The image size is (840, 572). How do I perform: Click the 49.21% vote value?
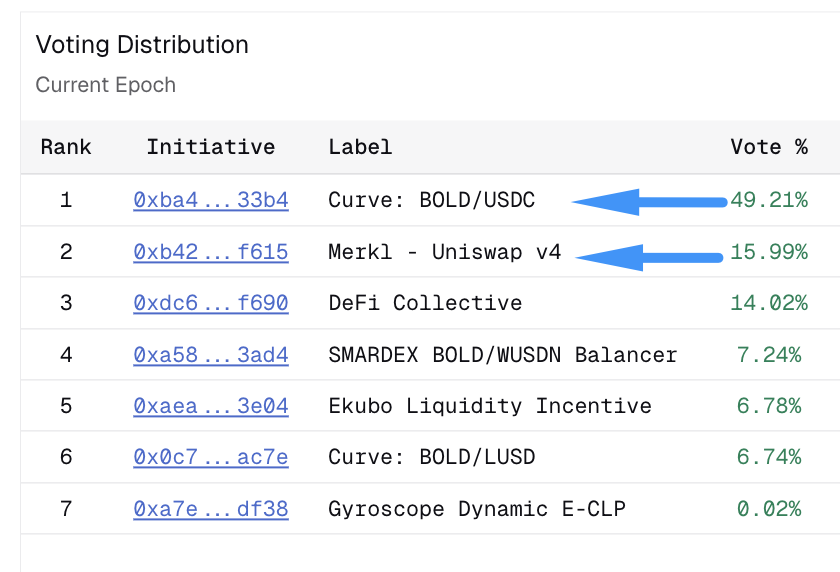coord(769,200)
